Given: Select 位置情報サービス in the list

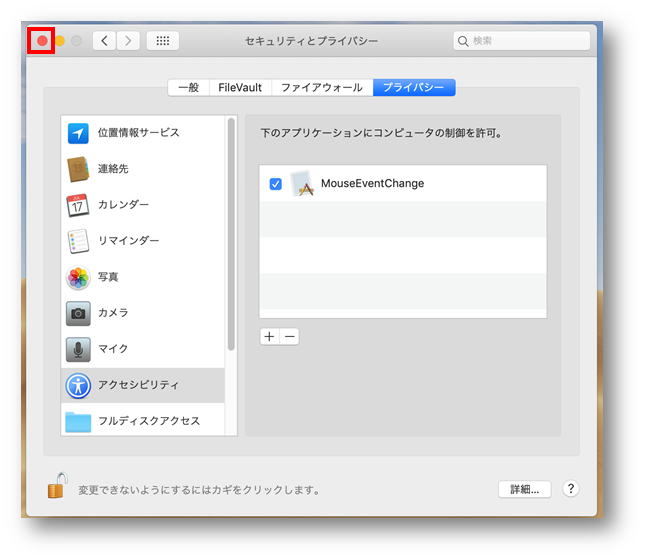Looking at the screenshot, I should pyautogui.click(x=143, y=133).
